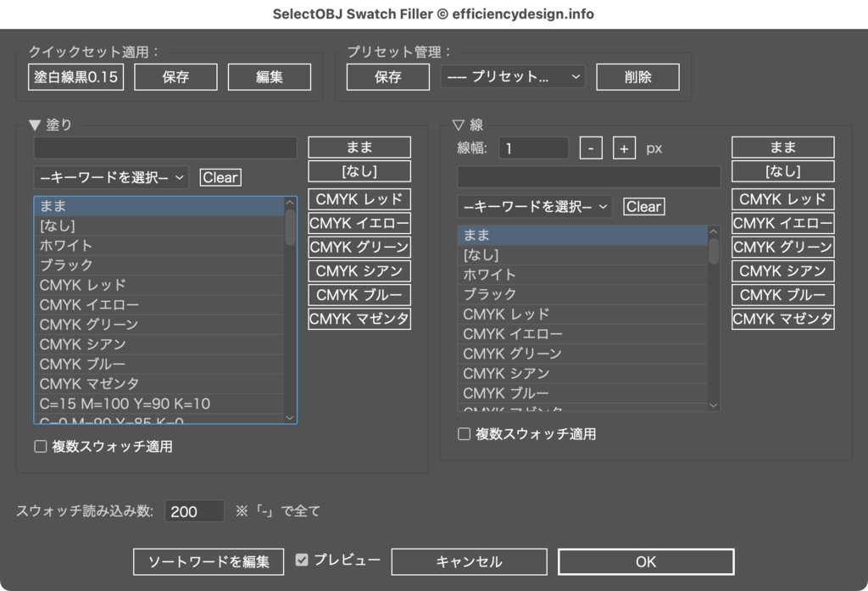The image size is (868, 591).
Task: Expand the 線 section disclosure triangle
Action: click(x=457, y=124)
